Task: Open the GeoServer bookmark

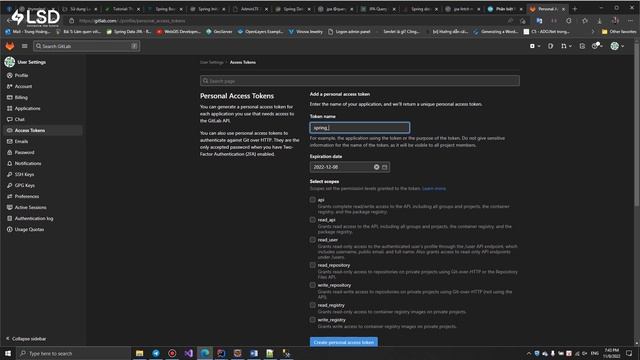Action: 220,31
